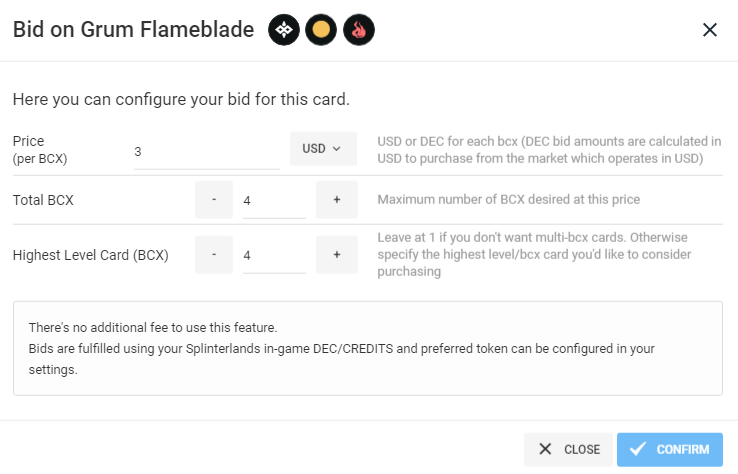Image resolution: width=738 pixels, height=474 pixels.
Task: Click the checkmark icon inside CONFIRM
Action: 638,449
